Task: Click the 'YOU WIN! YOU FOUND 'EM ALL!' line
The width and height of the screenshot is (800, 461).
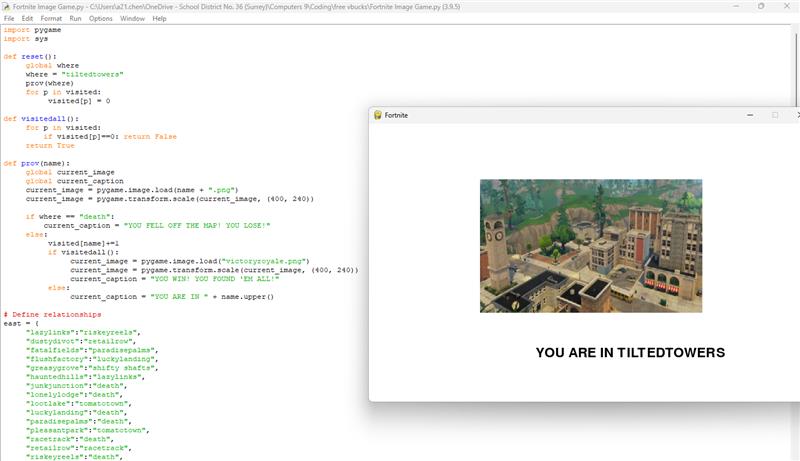Action: click(x=174, y=279)
